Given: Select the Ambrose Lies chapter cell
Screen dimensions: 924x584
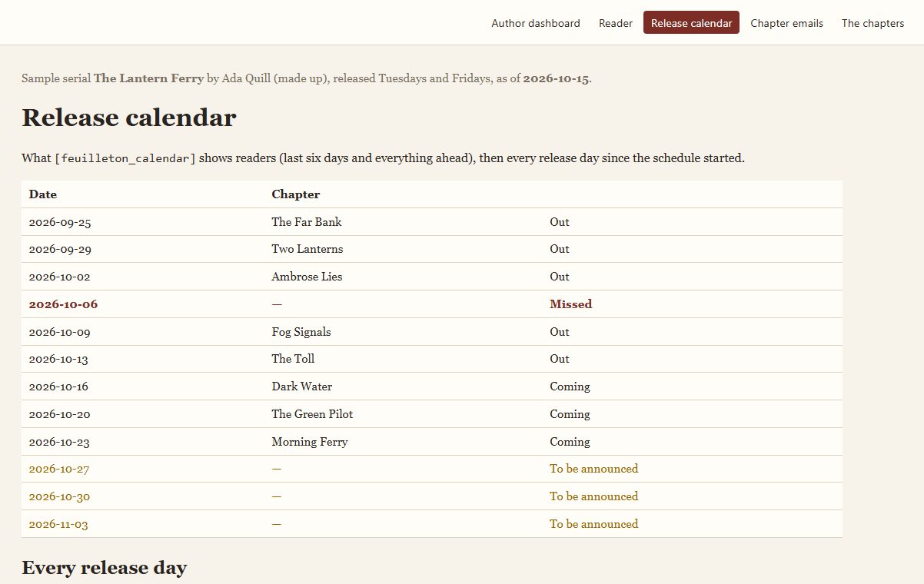Looking at the screenshot, I should click(307, 277).
